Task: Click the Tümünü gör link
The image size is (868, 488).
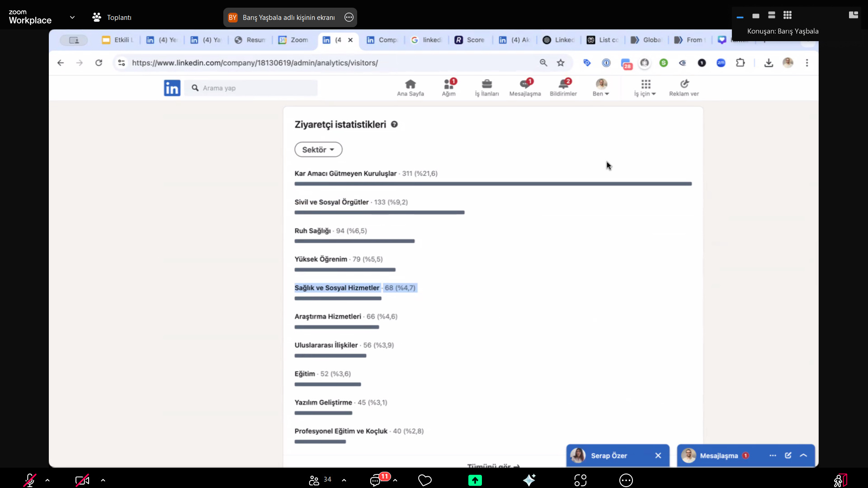Action: (x=493, y=465)
